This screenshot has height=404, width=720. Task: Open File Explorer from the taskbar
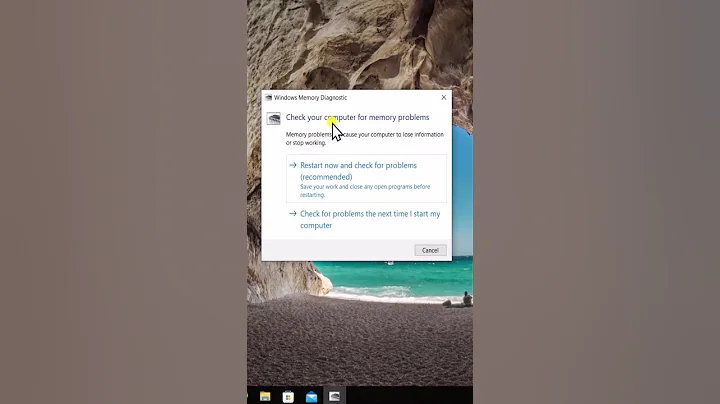265,396
